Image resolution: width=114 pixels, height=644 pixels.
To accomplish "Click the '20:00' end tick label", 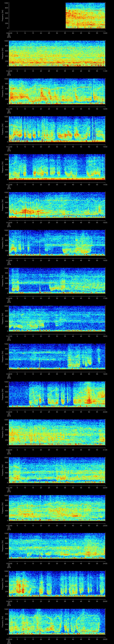I will point(105,412).
